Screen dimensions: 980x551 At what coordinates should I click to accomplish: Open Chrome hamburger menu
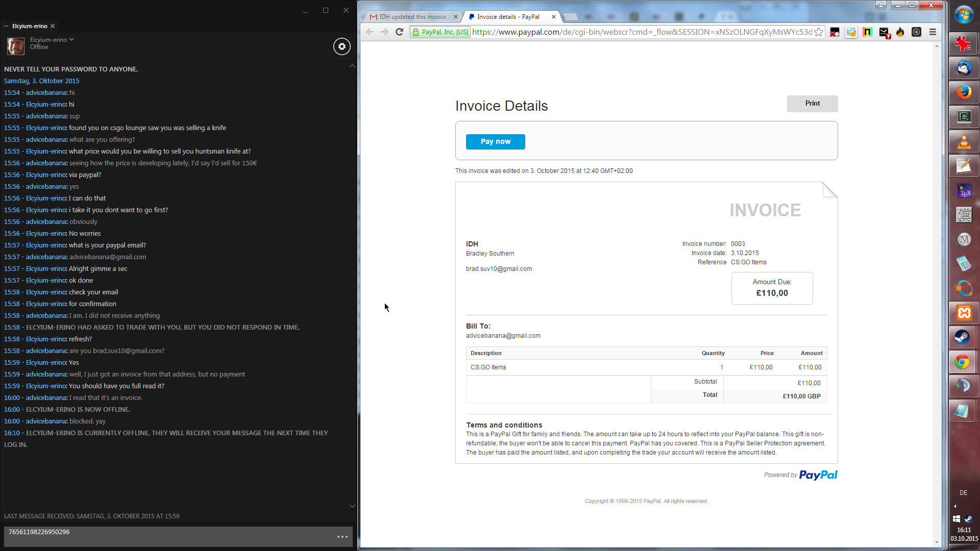click(933, 32)
